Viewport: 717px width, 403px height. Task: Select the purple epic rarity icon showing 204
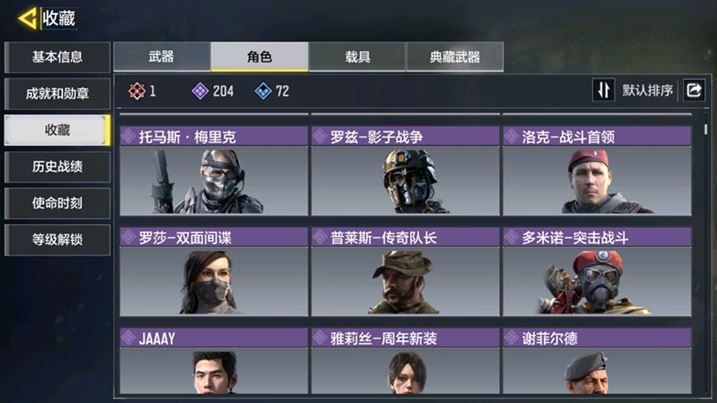[200, 91]
